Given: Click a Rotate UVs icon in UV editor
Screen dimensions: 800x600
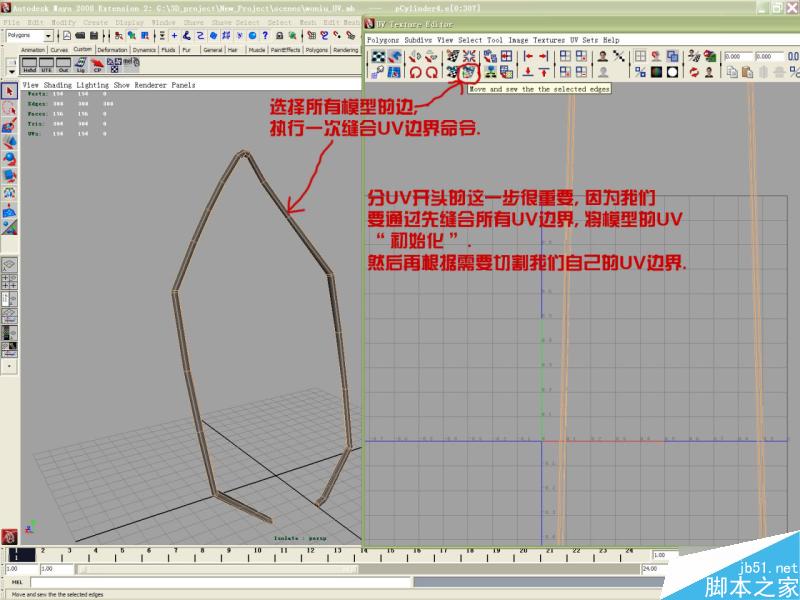Looking at the screenshot, I should pos(431,70).
